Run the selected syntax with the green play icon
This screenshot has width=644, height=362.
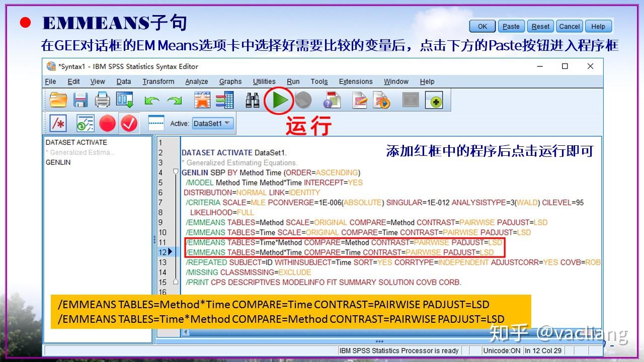click(x=278, y=100)
